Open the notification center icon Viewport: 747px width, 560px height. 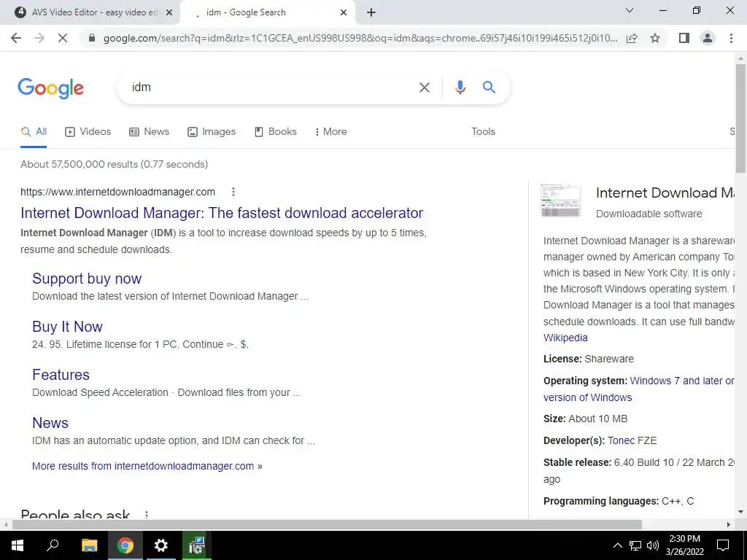723,545
